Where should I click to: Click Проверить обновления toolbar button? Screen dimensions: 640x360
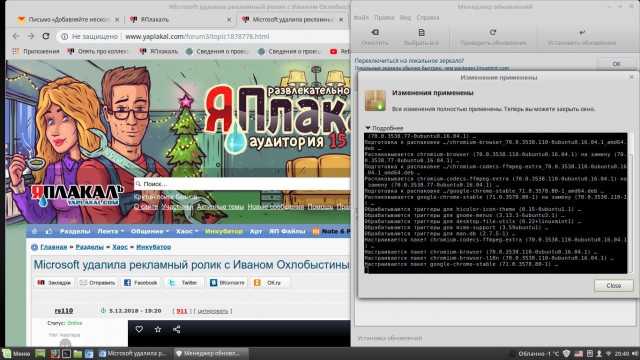[x=493, y=37]
